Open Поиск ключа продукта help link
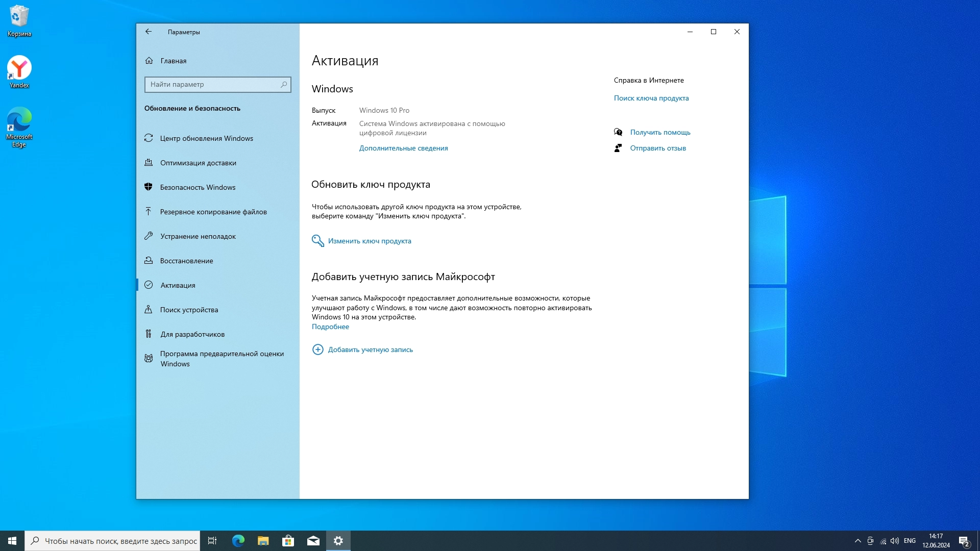The image size is (980, 551). click(651, 98)
